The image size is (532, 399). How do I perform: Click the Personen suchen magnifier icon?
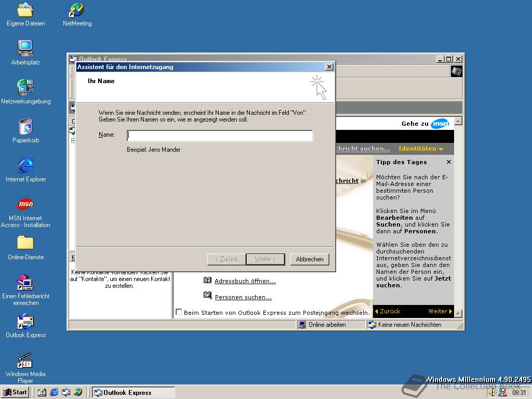click(x=207, y=295)
